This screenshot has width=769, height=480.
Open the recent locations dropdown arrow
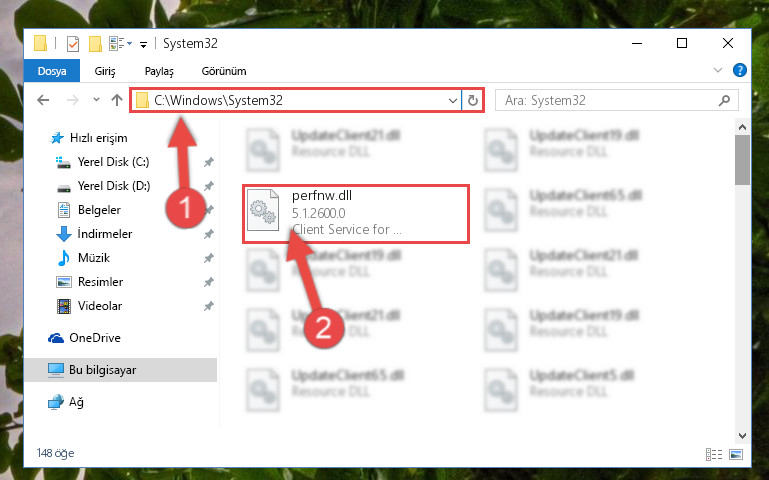pyautogui.click(x=96, y=100)
